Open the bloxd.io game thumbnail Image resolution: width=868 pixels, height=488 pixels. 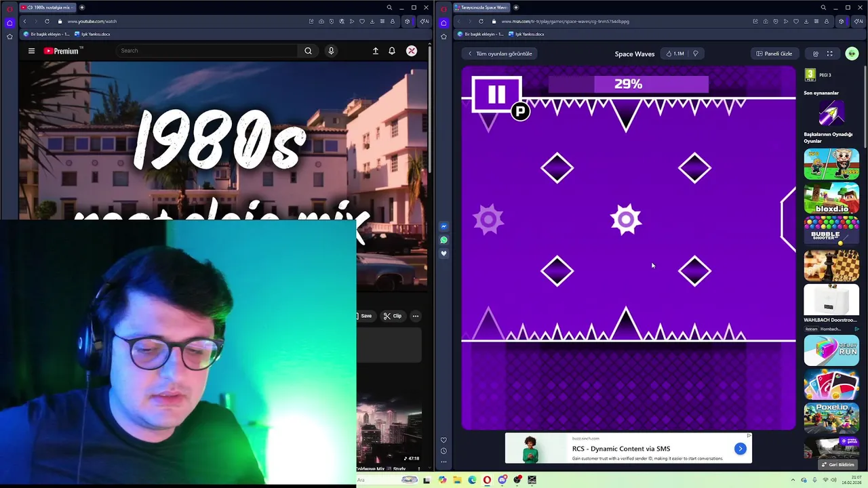pos(831,198)
